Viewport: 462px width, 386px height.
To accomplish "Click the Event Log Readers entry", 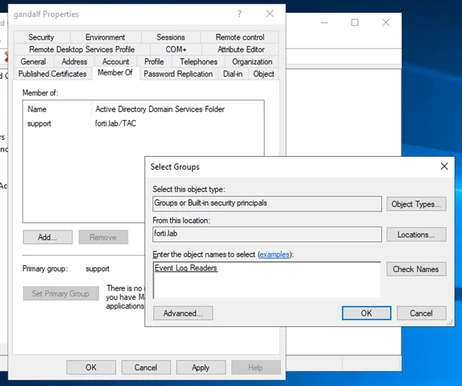I will coord(186,268).
